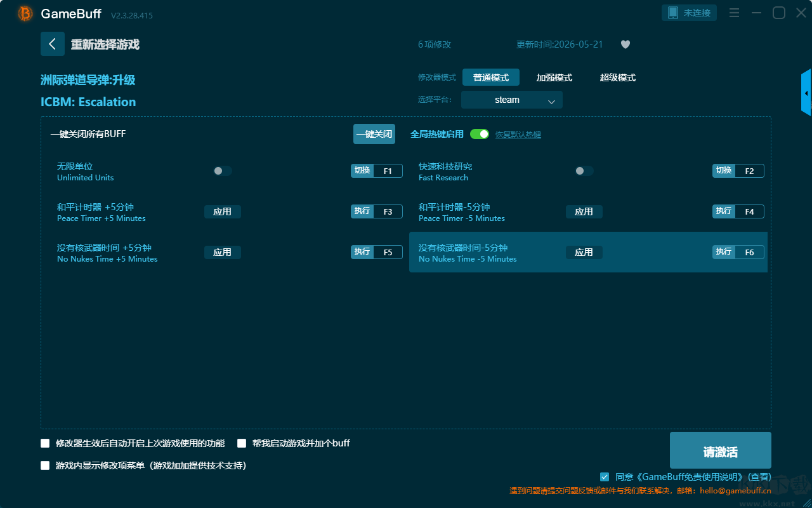Viewport: 812px width, 508px height.
Task: Check show in-game trainer menu option
Action: click(x=45, y=465)
